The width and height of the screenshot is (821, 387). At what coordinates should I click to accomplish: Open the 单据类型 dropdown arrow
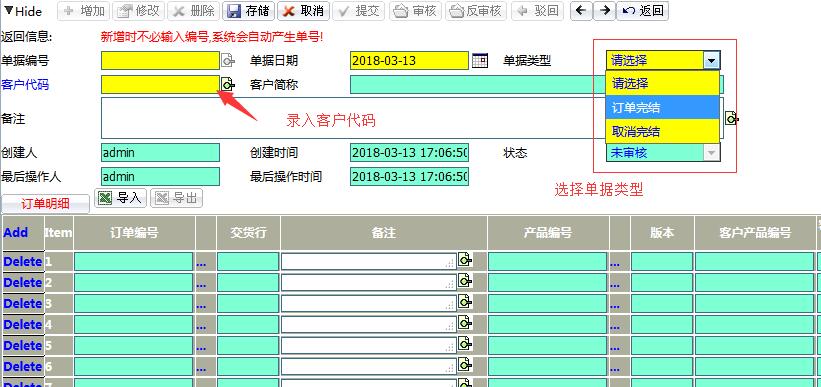coord(711,61)
